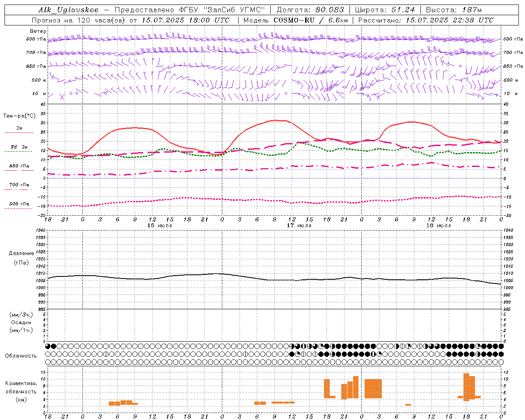Click the Рассчитано: 15.07.2025 22:38 UTC text
The width and height of the screenshot is (525, 420).
pos(426,20)
